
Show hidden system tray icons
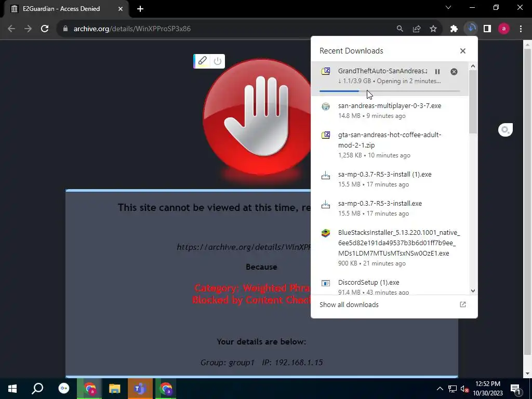pyautogui.click(x=440, y=389)
